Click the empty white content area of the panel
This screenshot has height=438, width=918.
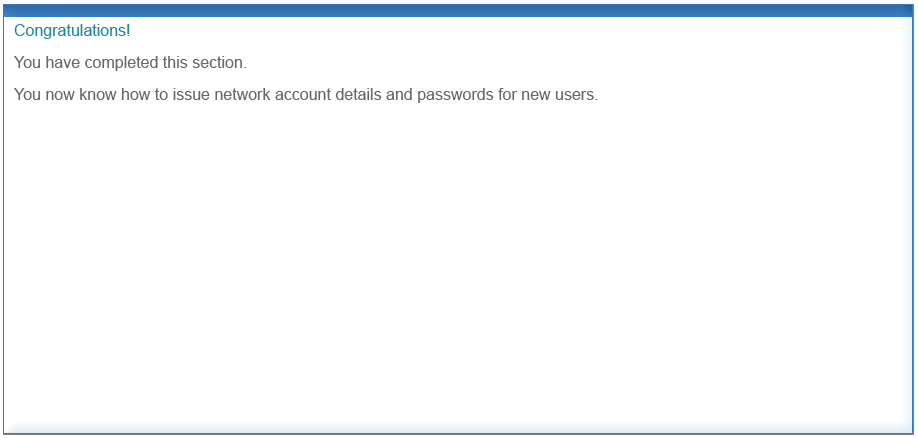coord(458,264)
